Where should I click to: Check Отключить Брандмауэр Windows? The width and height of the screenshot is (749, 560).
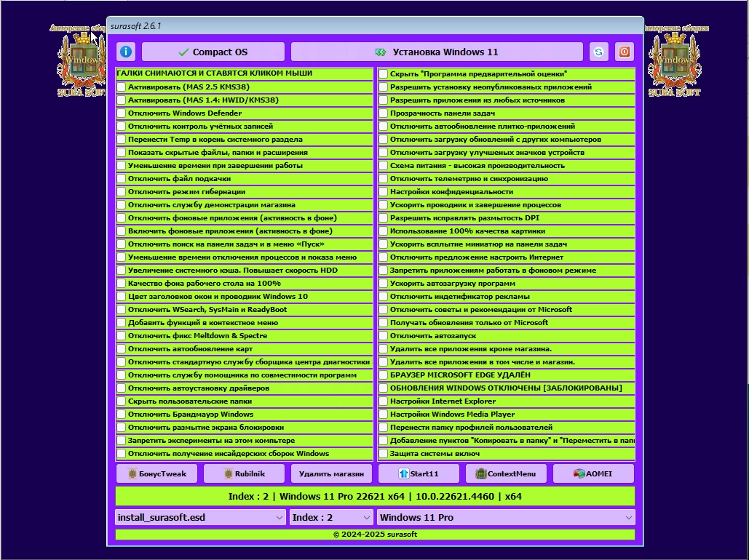click(122, 414)
